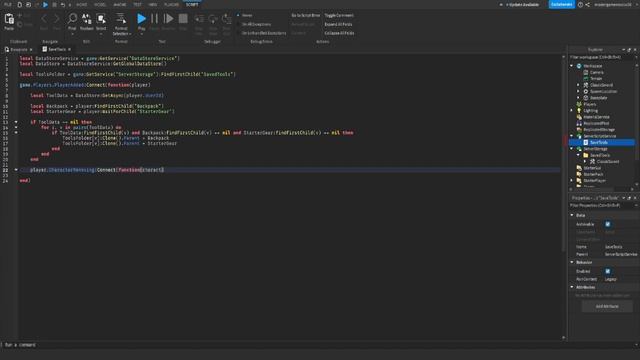Select ServerScriptService in Explorer
The height and width of the screenshot is (360, 640).
click(x=599, y=136)
